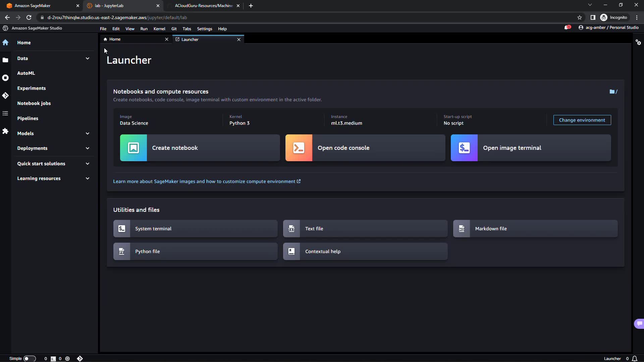Click the Change environment button
Image resolution: width=644 pixels, height=362 pixels.
click(582, 120)
